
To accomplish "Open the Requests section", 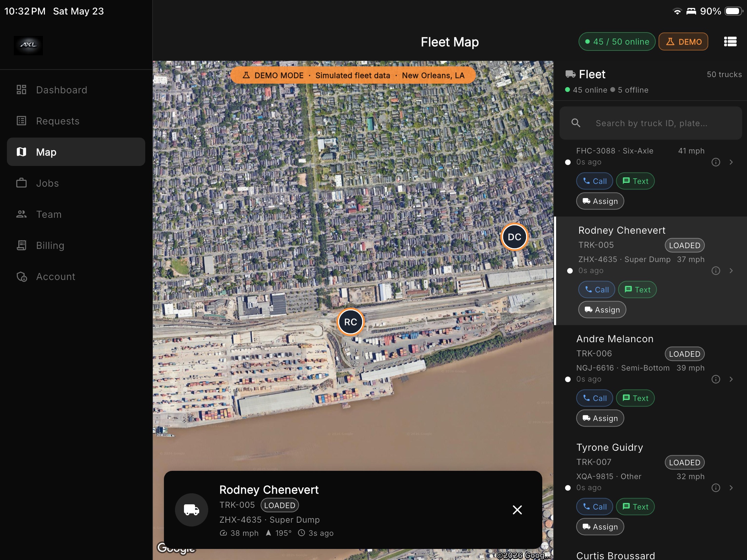I will tap(76, 121).
